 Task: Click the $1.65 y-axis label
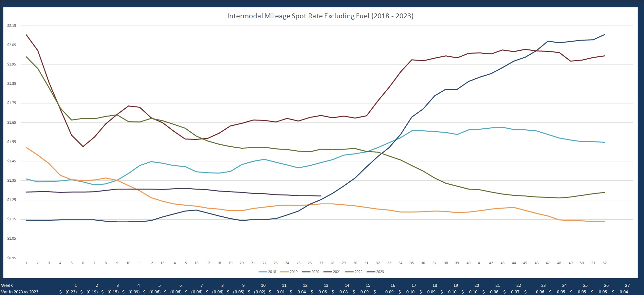[x=11, y=122]
